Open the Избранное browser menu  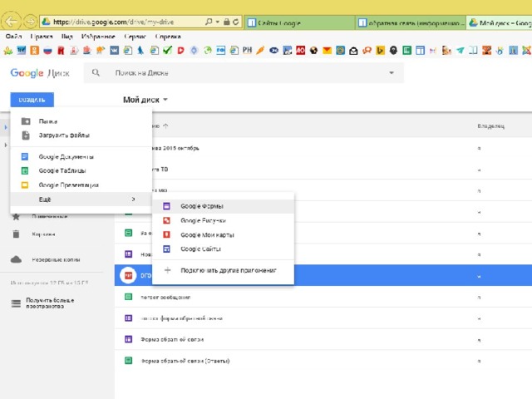pos(98,37)
